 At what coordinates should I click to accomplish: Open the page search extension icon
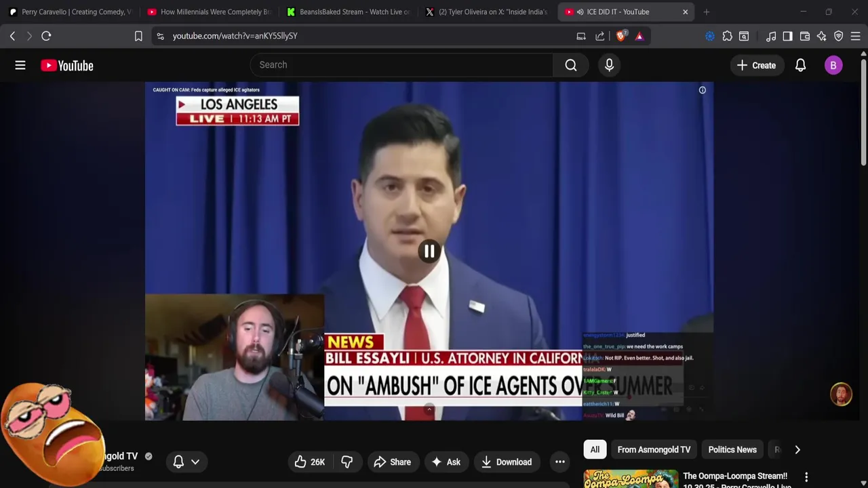744,36
